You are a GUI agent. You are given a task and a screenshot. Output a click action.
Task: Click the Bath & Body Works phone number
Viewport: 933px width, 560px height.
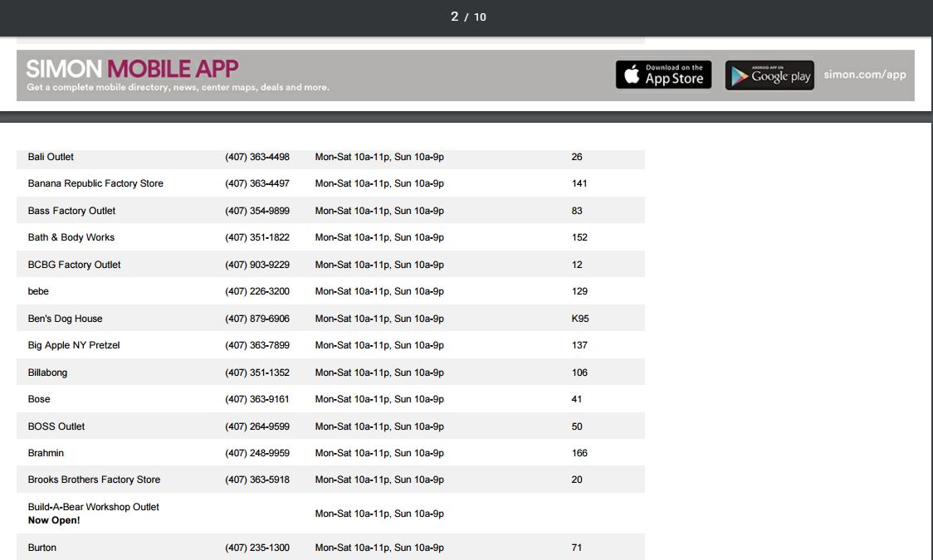[x=257, y=237]
